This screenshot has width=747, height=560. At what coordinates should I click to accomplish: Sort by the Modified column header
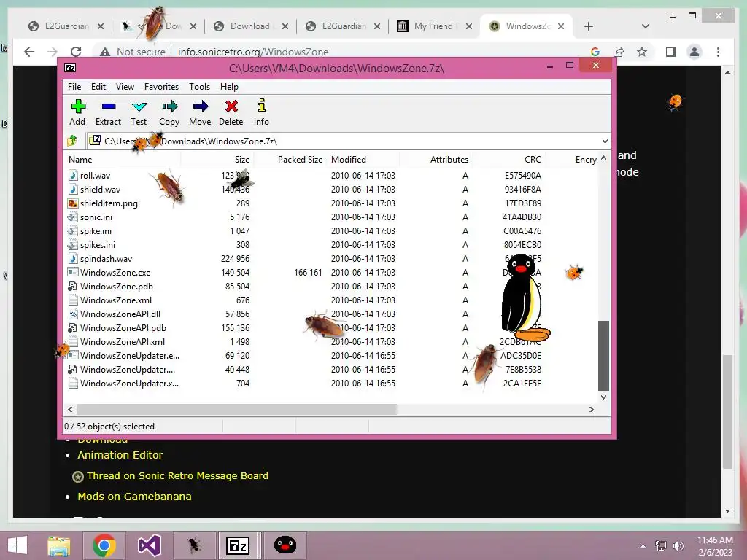pyautogui.click(x=363, y=160)
